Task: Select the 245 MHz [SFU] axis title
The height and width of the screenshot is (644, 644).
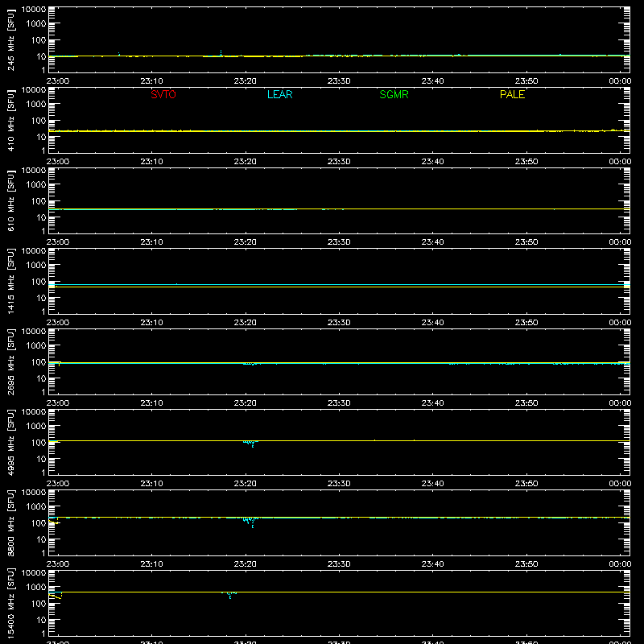Action: (10, 39)
